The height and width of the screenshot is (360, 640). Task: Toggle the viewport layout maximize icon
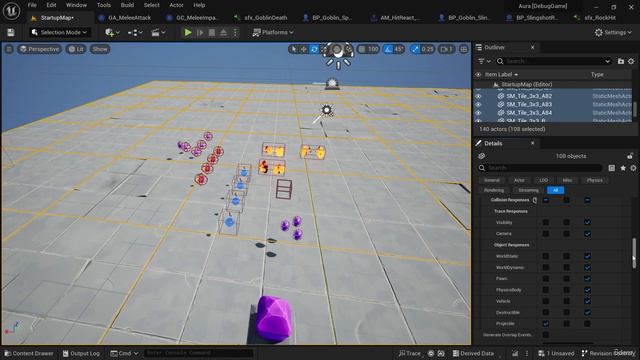[464, 49]
